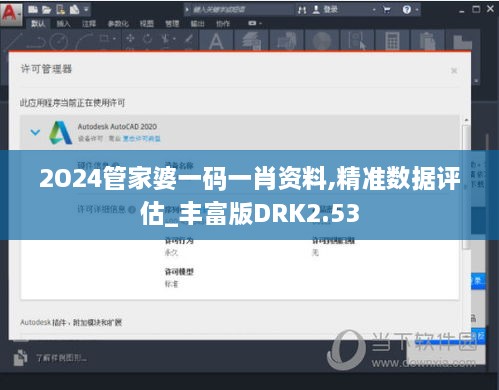The image size is (499, 390).
Task: Click the 无 expiration value
Action: pos(315,253)
